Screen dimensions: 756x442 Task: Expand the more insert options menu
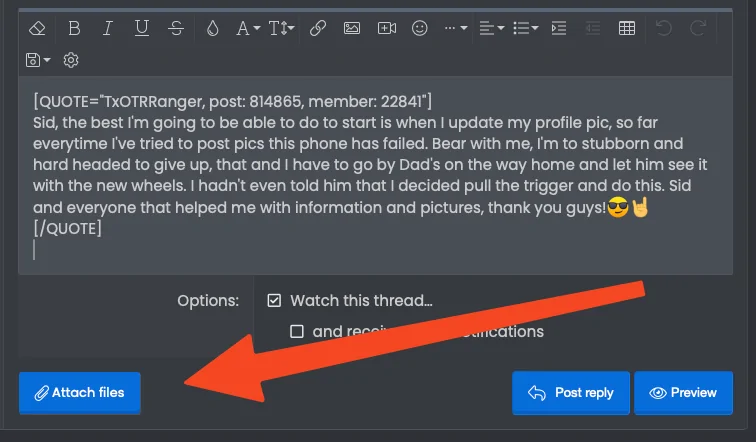(x=456, y=28)
